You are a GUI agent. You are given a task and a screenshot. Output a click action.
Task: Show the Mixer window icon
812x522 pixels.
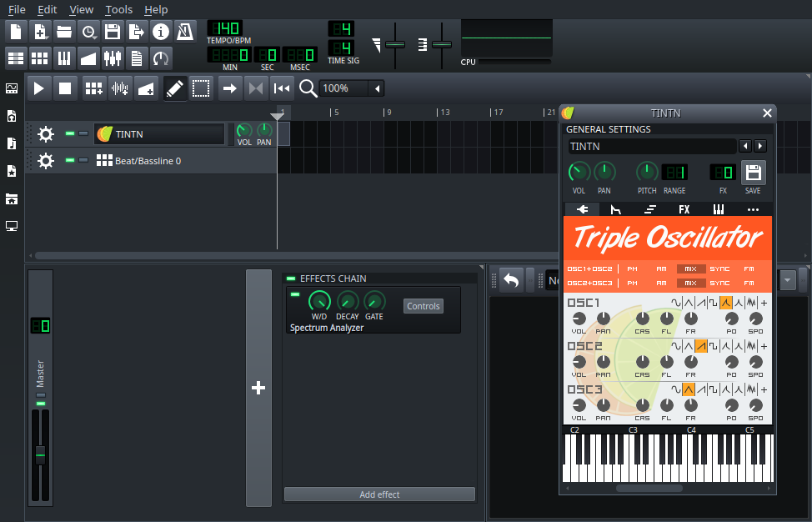pyautogui.click(x=113, y=58)
